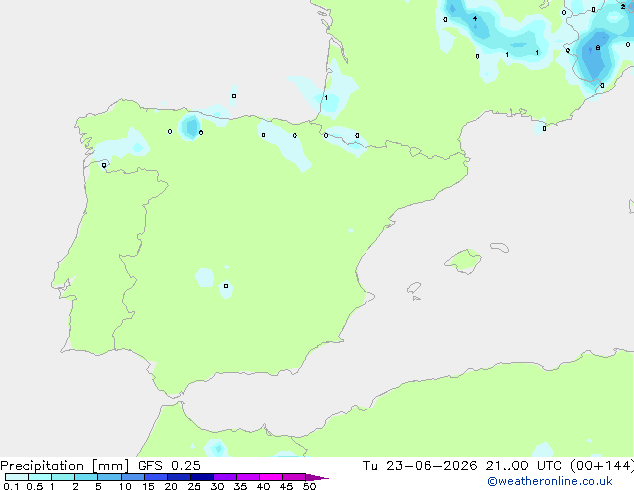The height and width of the screenshot is (490, 634).
Task: Pick the 15–20 mm legend swatch
Action: click(x=155, y=477)
